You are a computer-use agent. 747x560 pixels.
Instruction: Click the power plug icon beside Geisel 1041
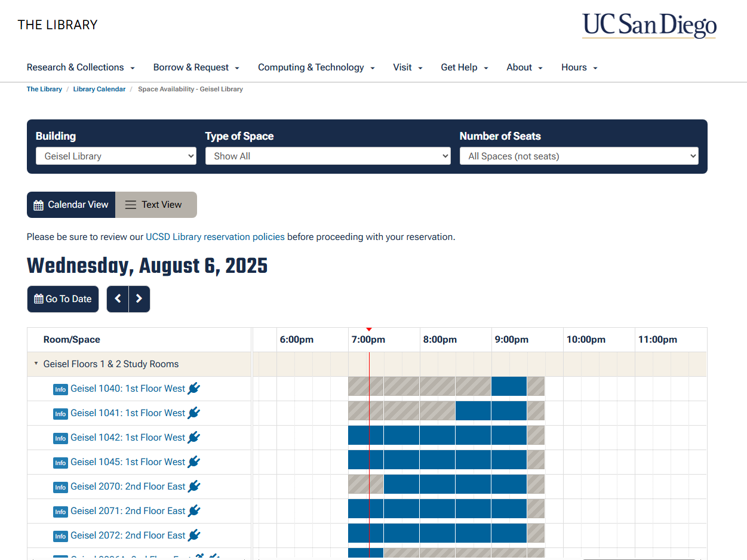pyautogui.click(x=194, y=413)
